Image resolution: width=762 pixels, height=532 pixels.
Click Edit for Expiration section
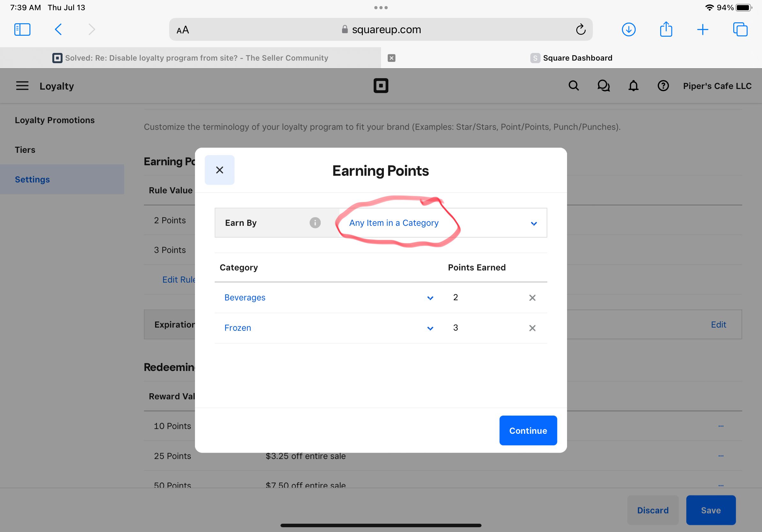tap(718, 325)
